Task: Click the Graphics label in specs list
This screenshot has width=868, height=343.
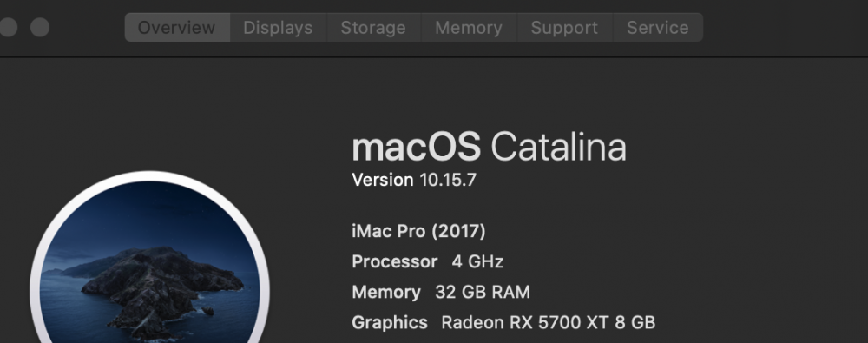Action: point(390,322)
